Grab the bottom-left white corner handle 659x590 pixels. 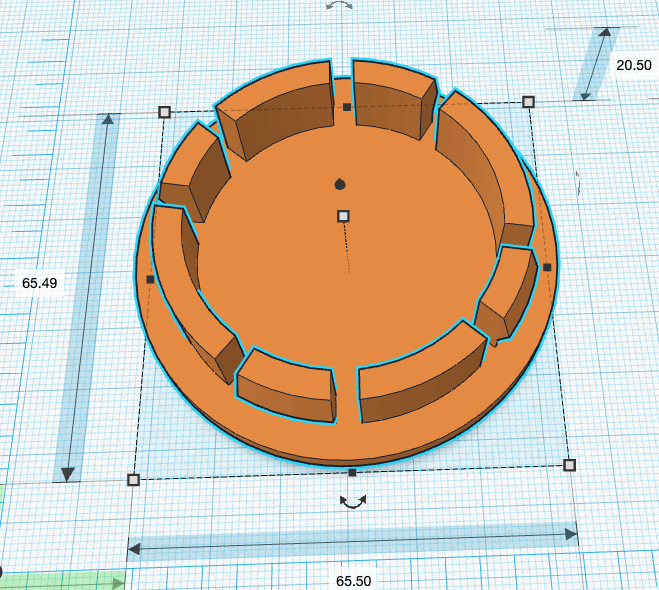pos(133,479)
